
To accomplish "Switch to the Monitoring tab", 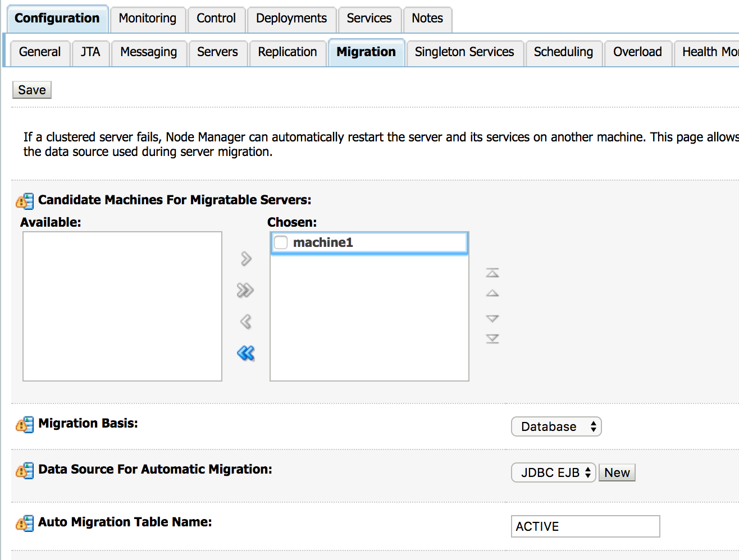I will (x=147, y=19).
